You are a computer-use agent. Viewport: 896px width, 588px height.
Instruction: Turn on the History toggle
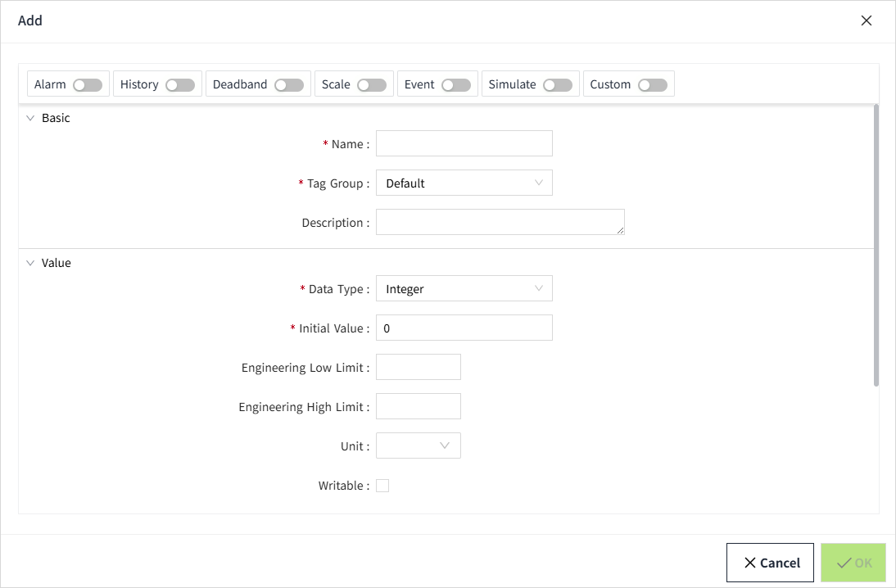[180, 85]
